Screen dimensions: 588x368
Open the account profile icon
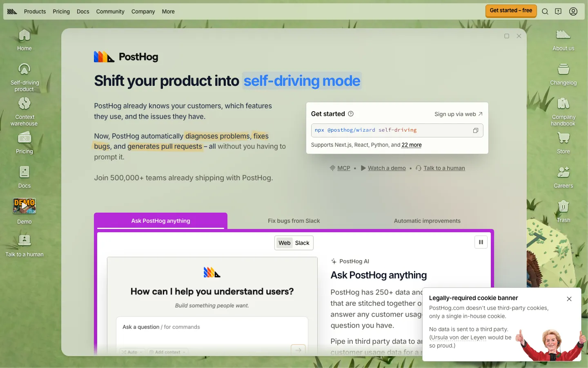point(573,11)
